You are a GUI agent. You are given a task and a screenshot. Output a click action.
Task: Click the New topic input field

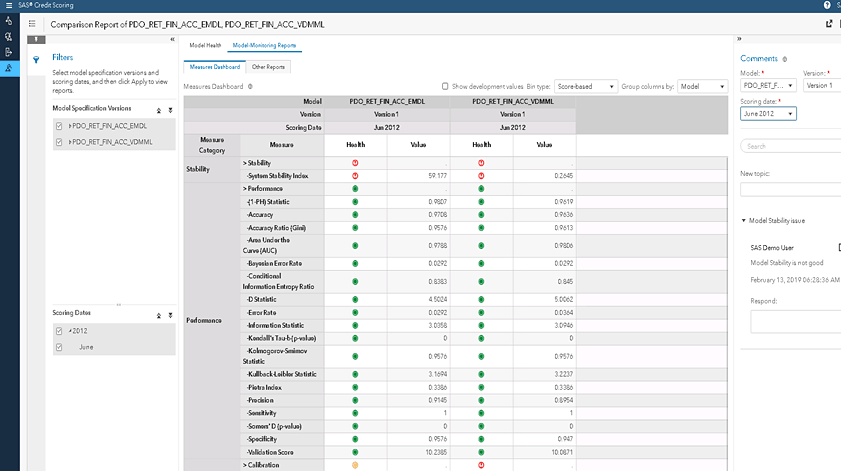click(x=791, y=189)
